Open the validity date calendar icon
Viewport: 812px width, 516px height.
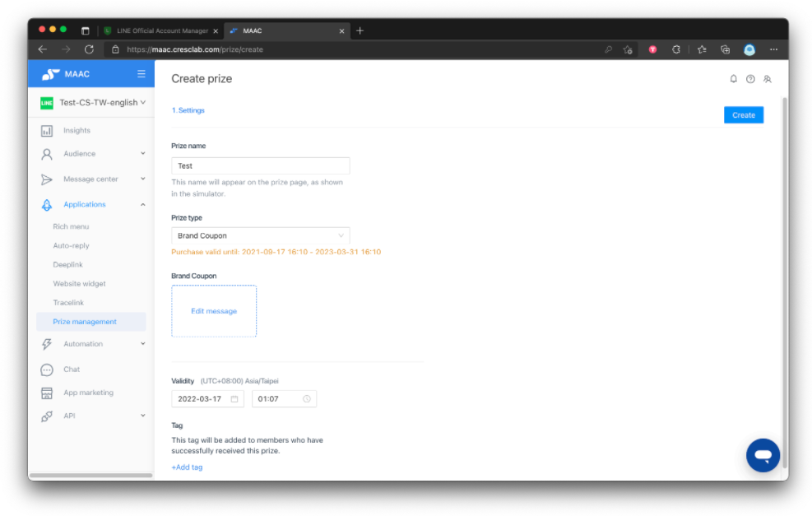(x=234, y=399)
